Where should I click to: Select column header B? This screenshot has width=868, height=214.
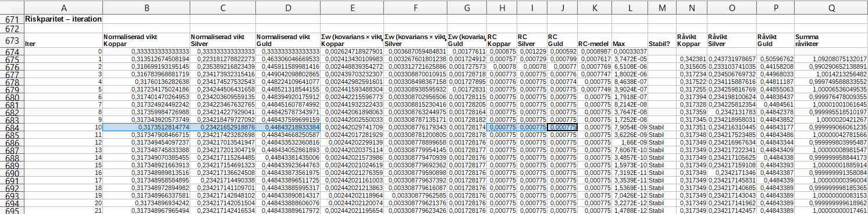click(147, 7)
